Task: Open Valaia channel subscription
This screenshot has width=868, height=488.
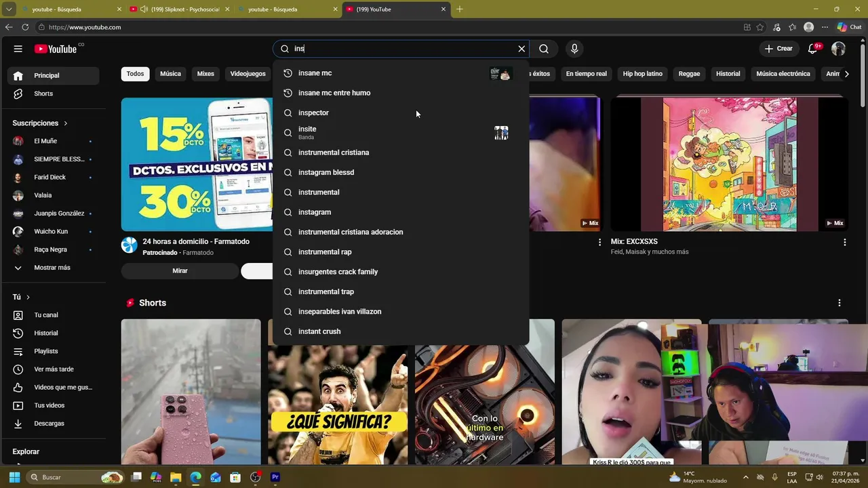Action: [x=54, y=195]
